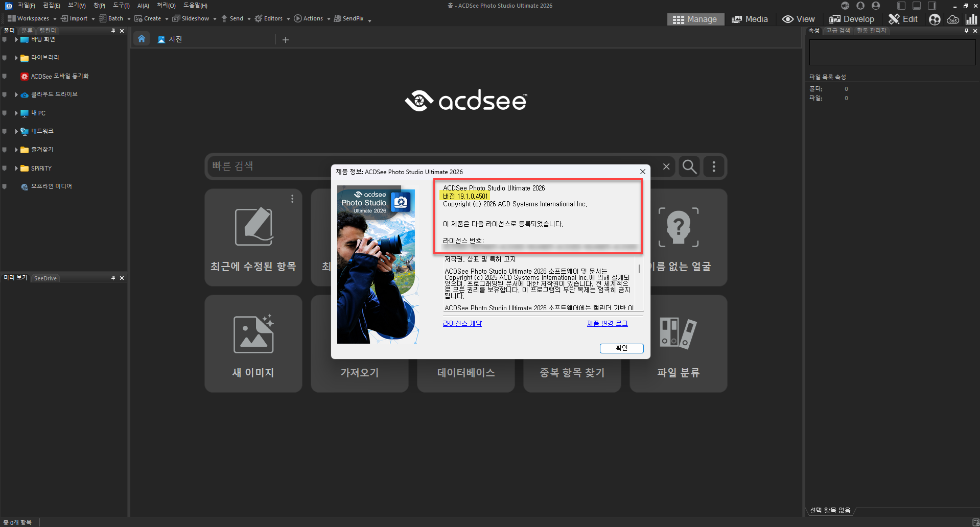This screenshot has height=527, width=980.
Task: Toggle the left panel layout button
Action: point(901,6)
